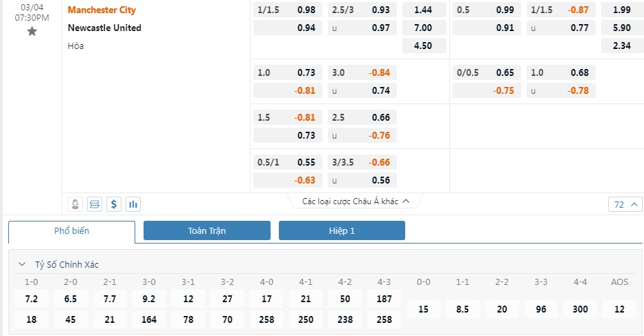Viewport: 644px width, 336px height.
Task: Click the Newcastle United team name
Action: tap(105, 28)
